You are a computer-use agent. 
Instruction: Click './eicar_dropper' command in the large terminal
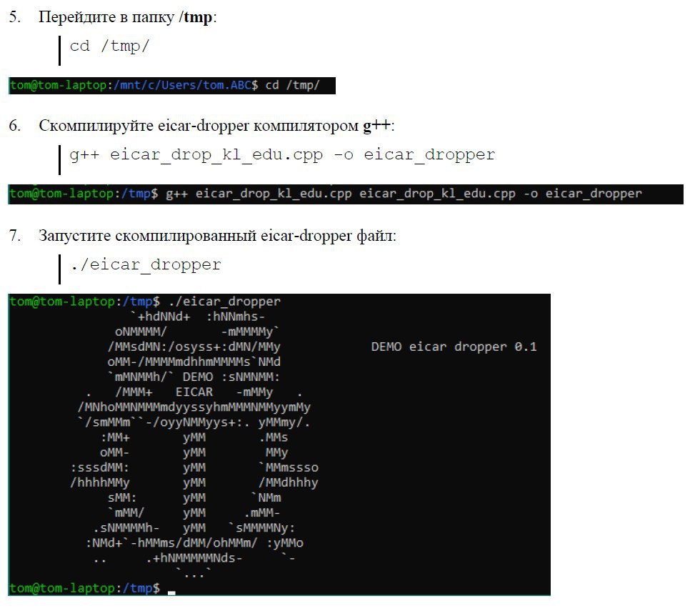pyautogui.click(x=224, y=302)
